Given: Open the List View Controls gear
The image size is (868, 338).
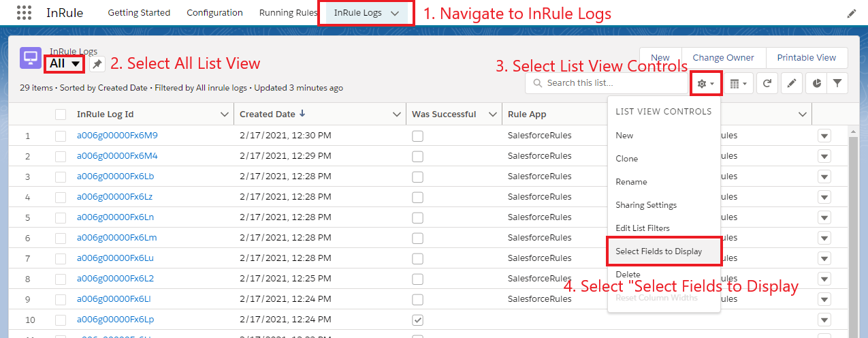Looking at the screenshot, I should pos(705,83).
